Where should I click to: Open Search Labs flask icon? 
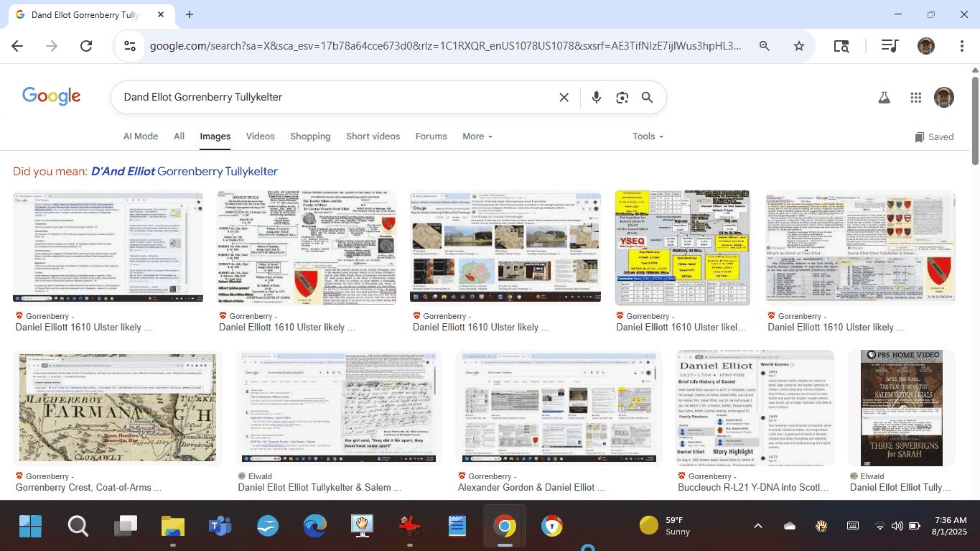coord(884,98)
